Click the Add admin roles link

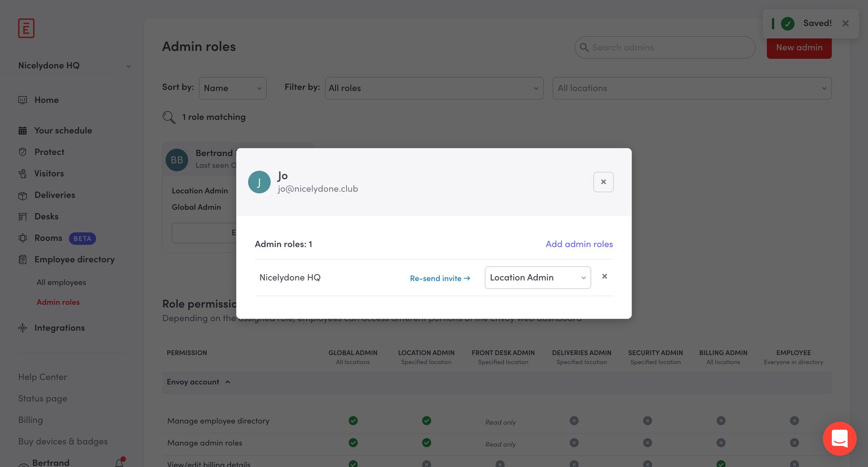click(x=579, y=244)
